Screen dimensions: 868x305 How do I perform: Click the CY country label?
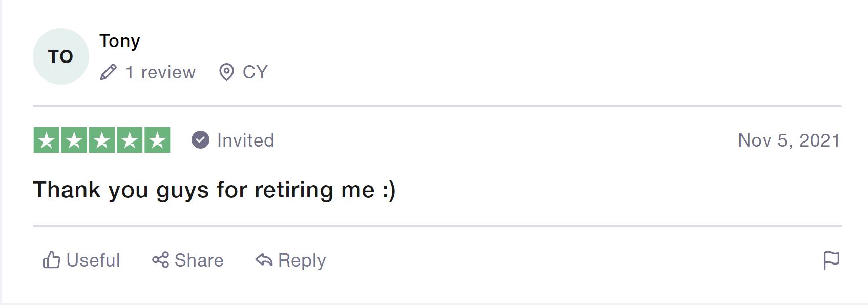tap(255, 72)
